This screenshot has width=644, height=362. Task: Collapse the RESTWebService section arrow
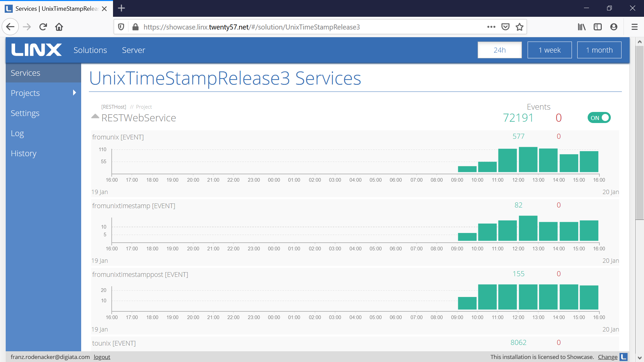95,116
